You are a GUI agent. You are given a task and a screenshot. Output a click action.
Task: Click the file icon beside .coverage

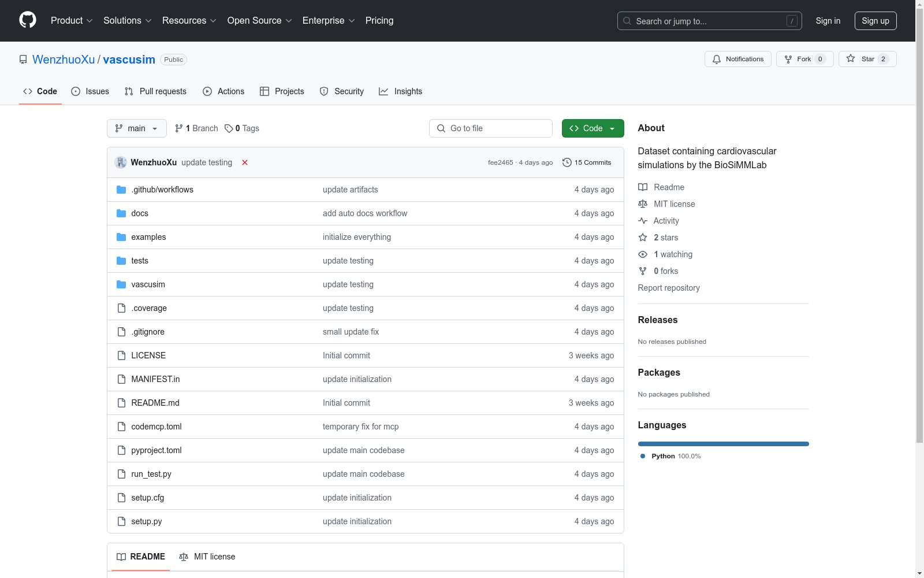pyautogui.click(x=121, y=308)
